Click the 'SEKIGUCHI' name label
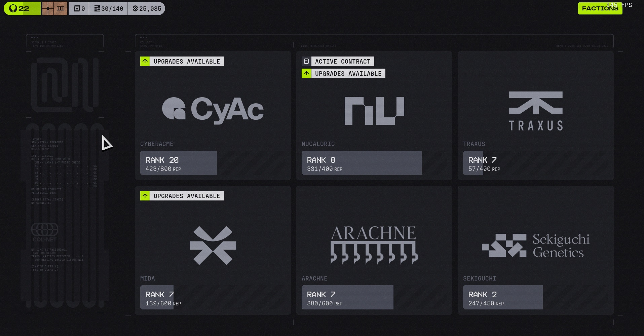Image resolution: width=644 pixels, height=336 pixels. (480, 278)
